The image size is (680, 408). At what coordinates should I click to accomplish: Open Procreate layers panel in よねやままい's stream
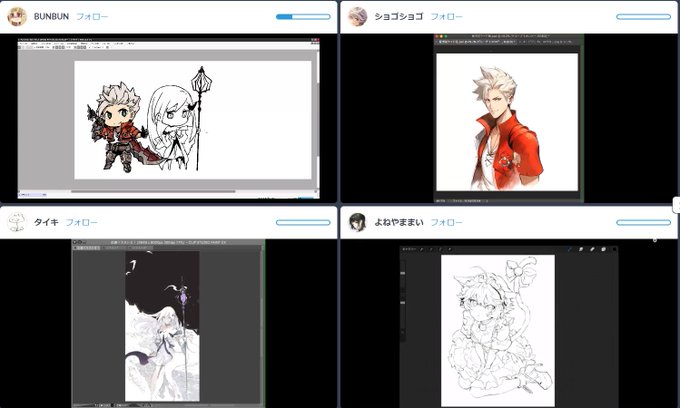pos(603,249)
